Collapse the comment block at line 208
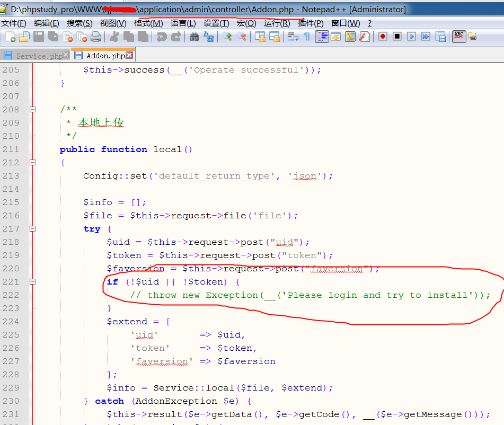Viewport: 504px width, 425px height. click(33, 109)
